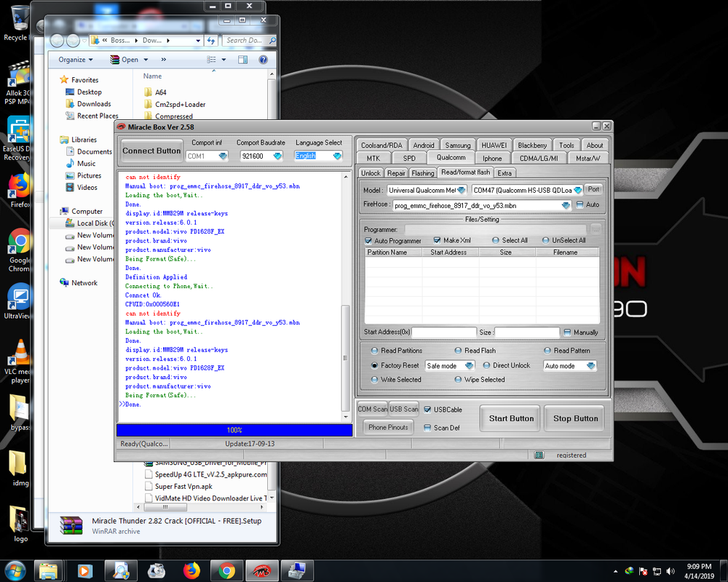Click the Explorer back navigation arrow

coord(57,41)
